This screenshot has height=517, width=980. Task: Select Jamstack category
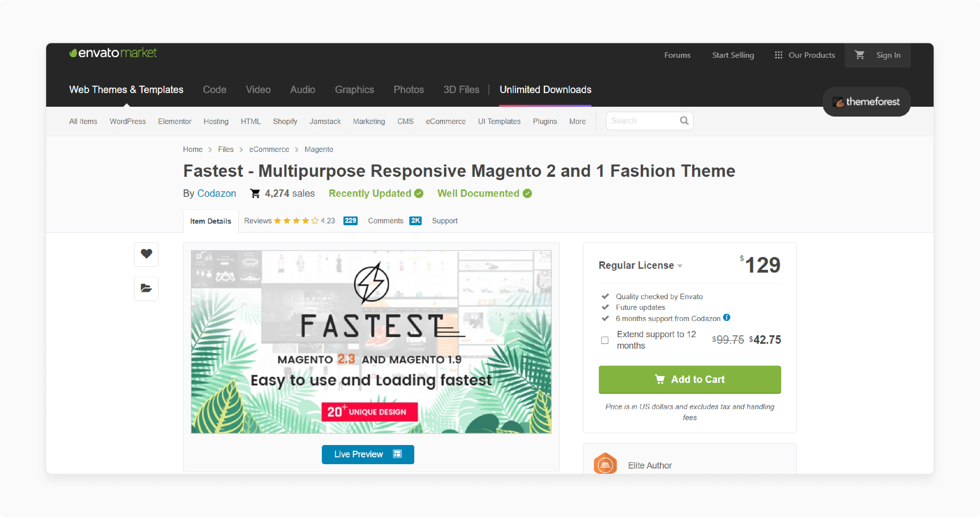click(x=325, y=122)
